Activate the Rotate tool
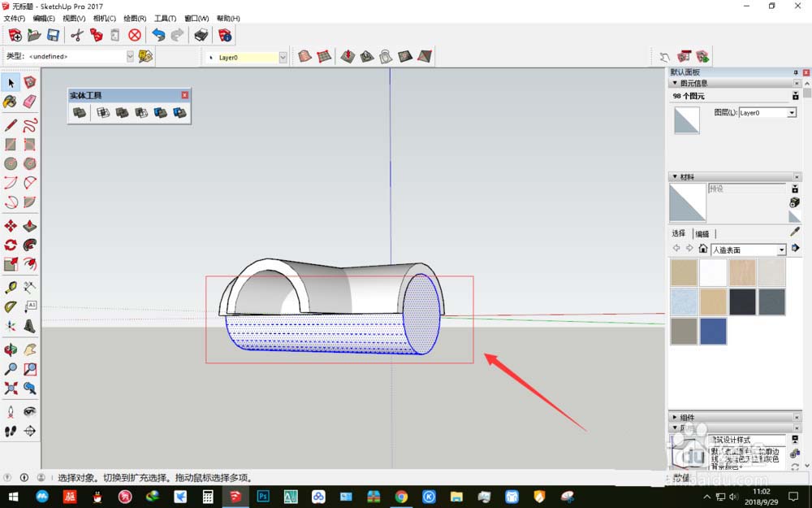Image resolution: width=812 pixels, height=508 pixels. (11, 245)
